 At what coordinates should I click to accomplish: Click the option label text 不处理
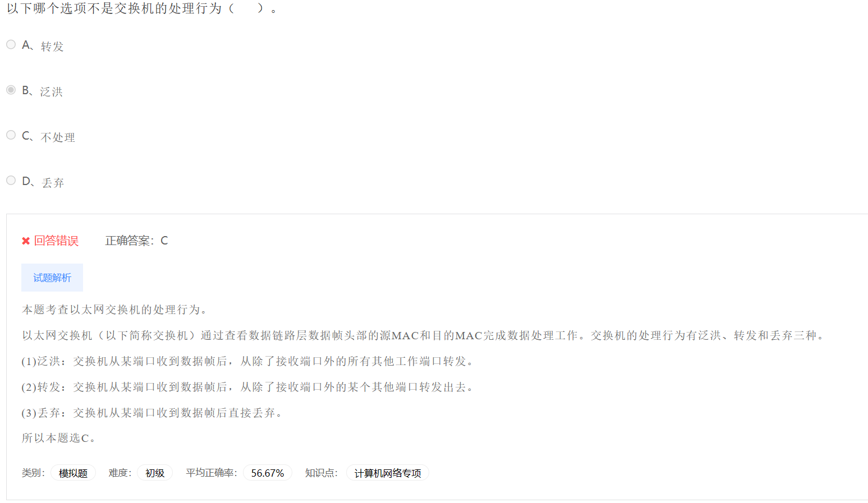[58, 137]
